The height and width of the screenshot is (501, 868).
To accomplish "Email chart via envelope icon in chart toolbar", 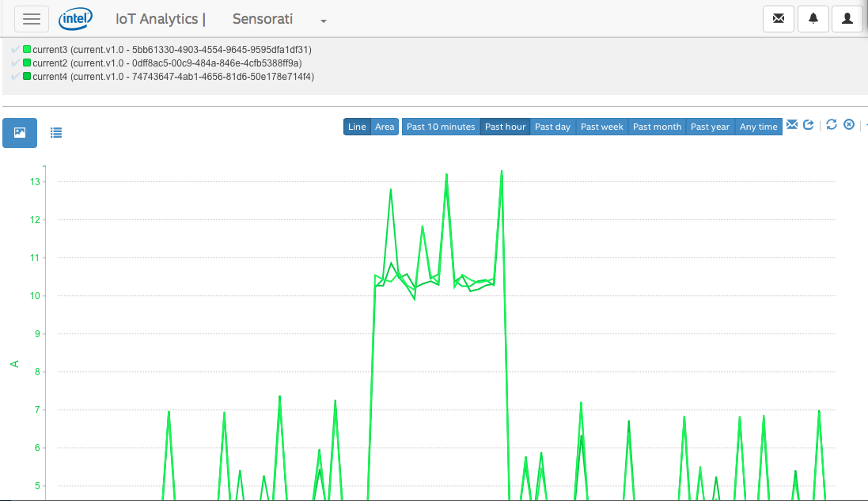I will [x=792, y=125].
